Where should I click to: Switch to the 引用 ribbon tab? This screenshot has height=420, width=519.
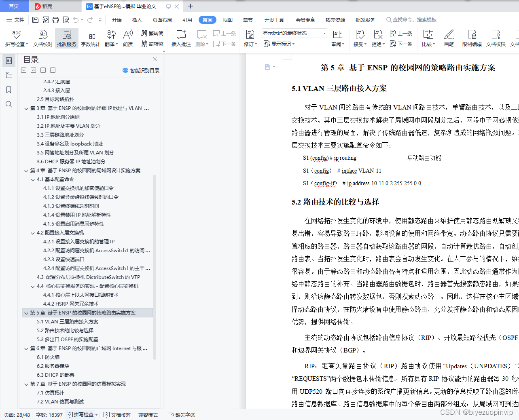[x=187, y=20]
